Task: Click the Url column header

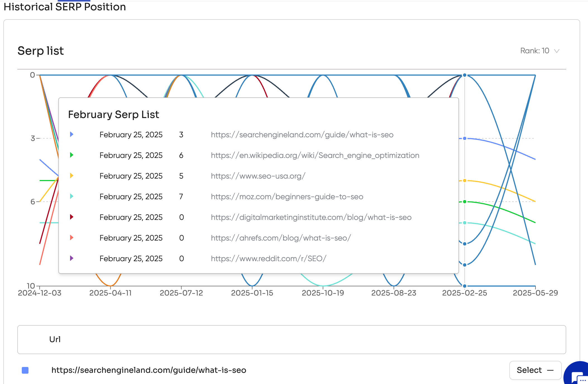Action: [55, 339]
